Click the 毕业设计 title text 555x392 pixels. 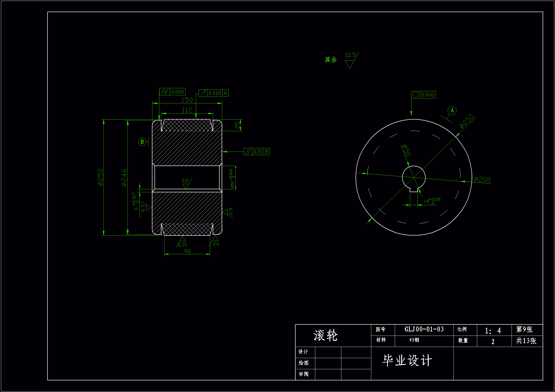(x=407, y=361)
